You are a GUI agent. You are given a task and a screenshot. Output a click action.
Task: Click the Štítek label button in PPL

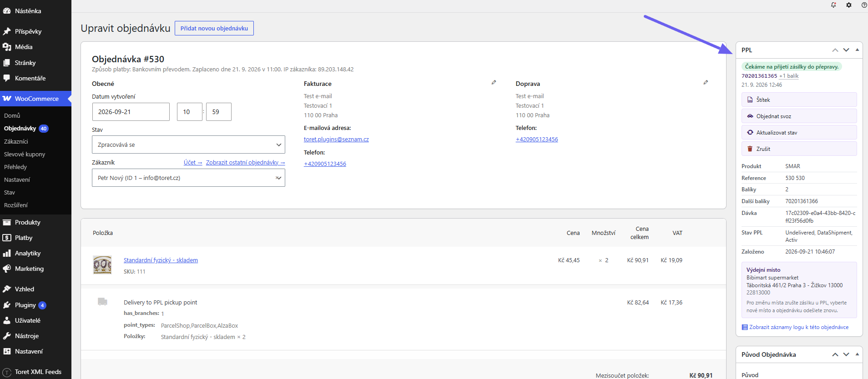point(799,100)
